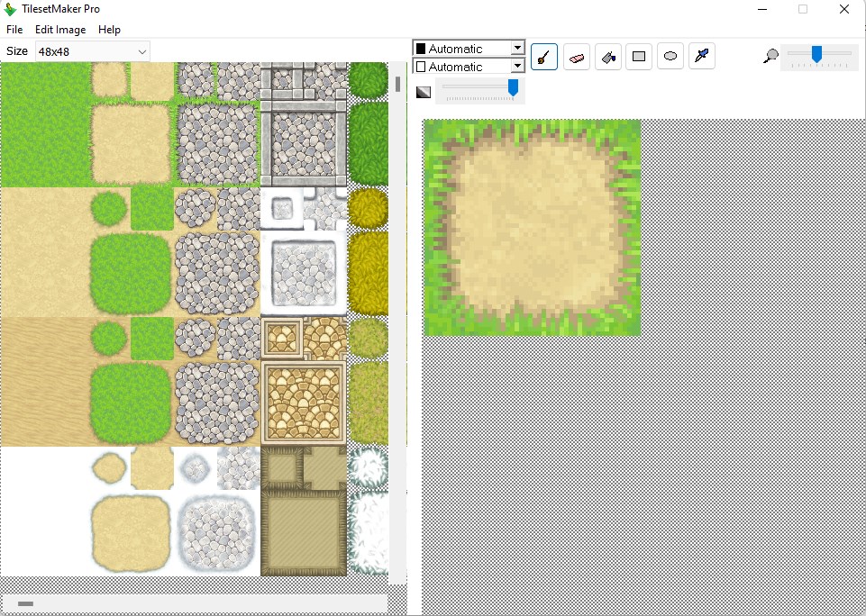Click the tileset vertical scrollbar thumb
The image size is (866, 616).
(397, 84)
